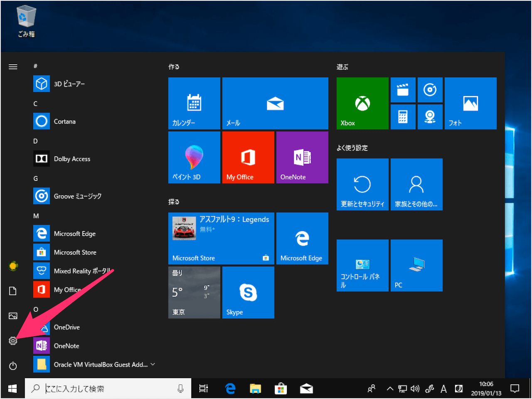Viewport: 532px width, 399px height.
Task: Open the OneNote purple tile
Action: point(302,158)
